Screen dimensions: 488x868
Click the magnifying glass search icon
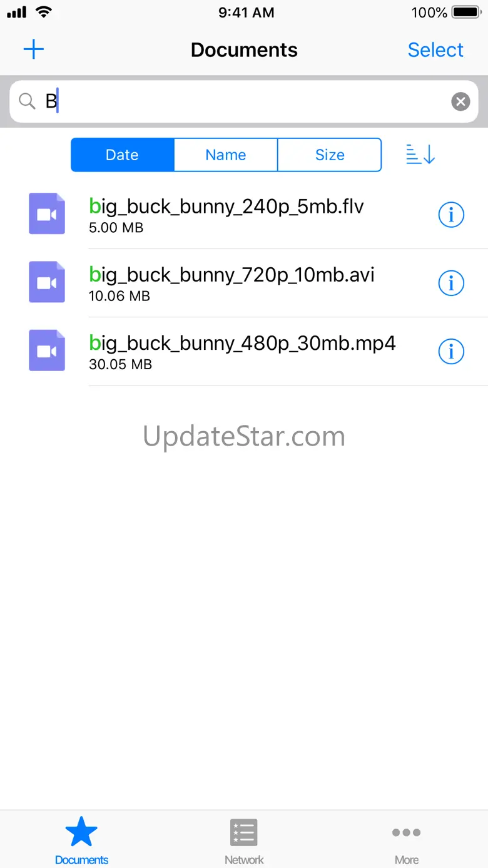[27, 101]
